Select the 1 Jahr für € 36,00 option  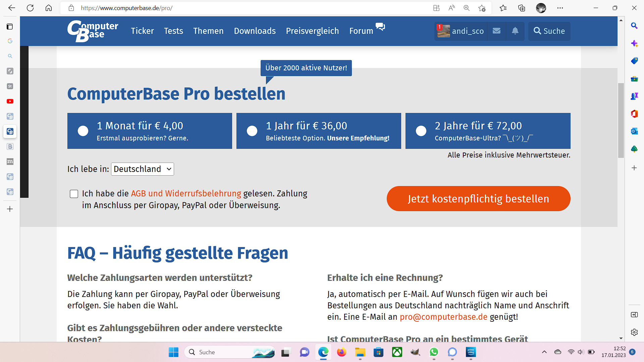[x=252, y=131]
